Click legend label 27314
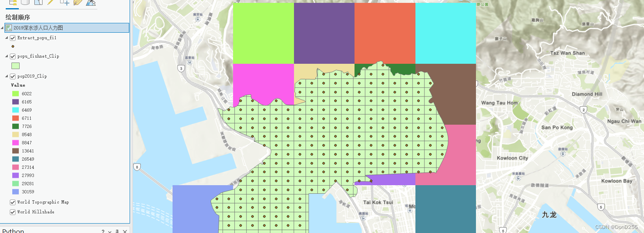Viewport: 644px width, 233px height. coord(28,167)
